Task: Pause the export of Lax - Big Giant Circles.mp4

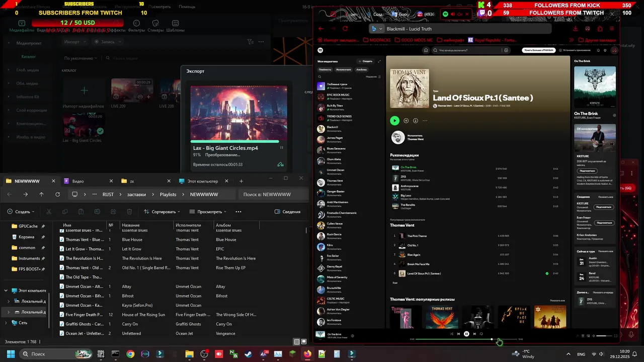Action: [282, 148]
